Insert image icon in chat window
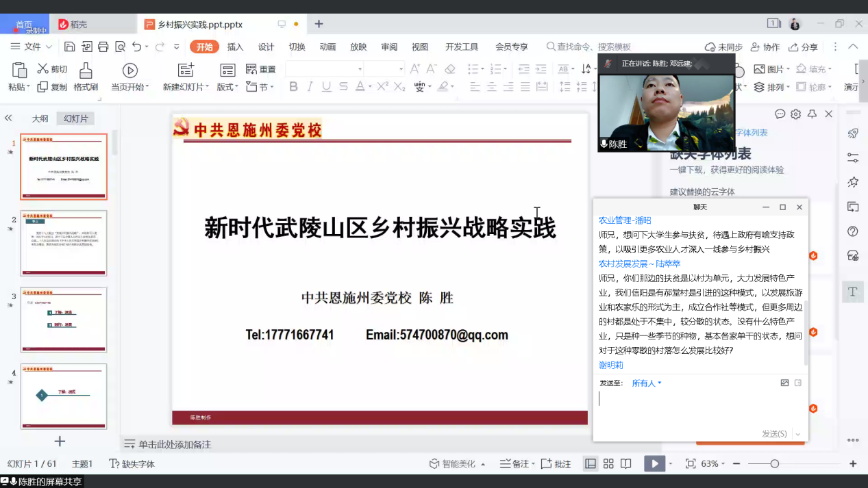868x488 pixels. pyautogui.click(x=784, y=383)
